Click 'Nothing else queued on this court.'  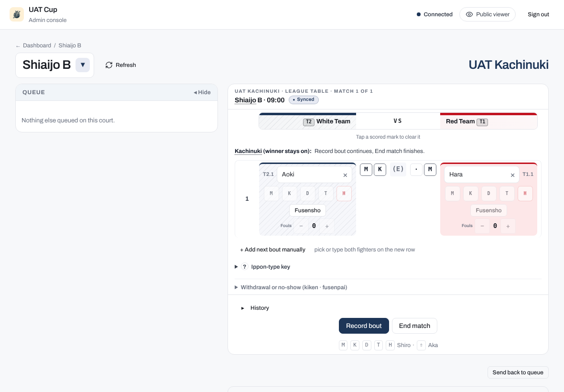[68, 120]
